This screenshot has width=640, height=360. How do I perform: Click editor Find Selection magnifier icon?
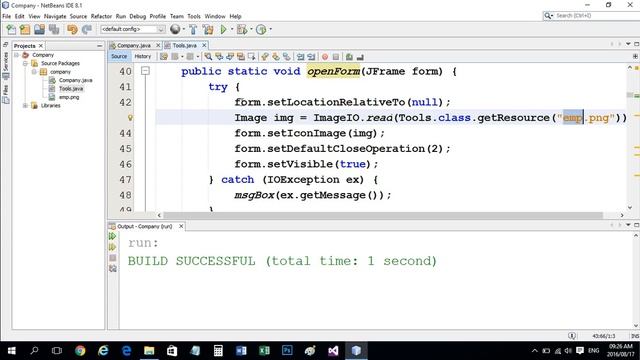pos(208,57)
